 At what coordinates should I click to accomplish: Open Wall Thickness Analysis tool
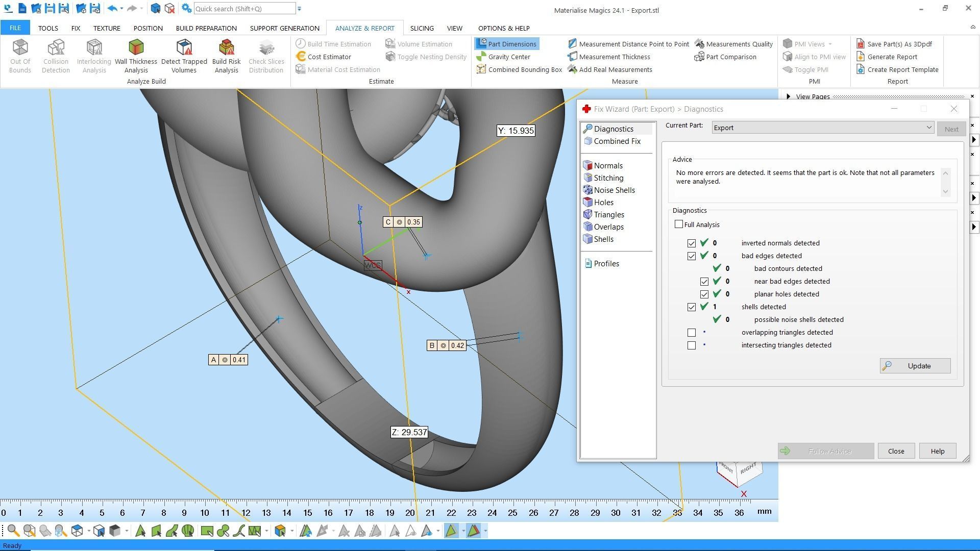point(136,56)
